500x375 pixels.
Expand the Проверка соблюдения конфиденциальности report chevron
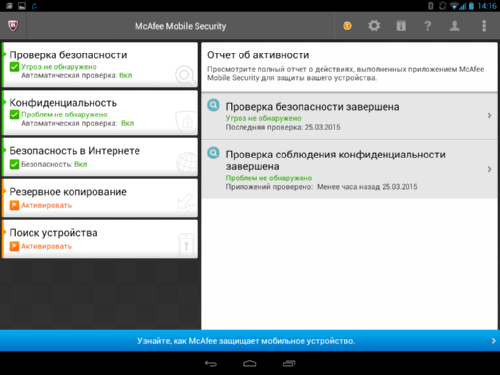(x=489, y=169)
